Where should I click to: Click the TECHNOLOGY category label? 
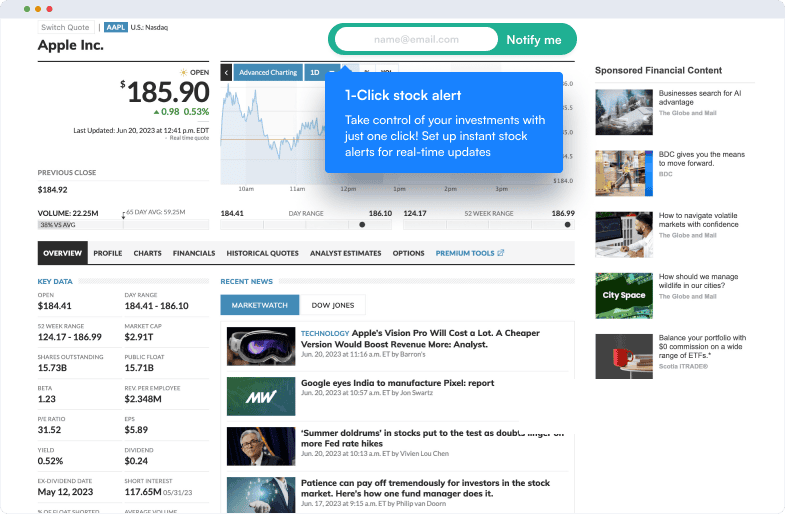[x=325, y=333]
